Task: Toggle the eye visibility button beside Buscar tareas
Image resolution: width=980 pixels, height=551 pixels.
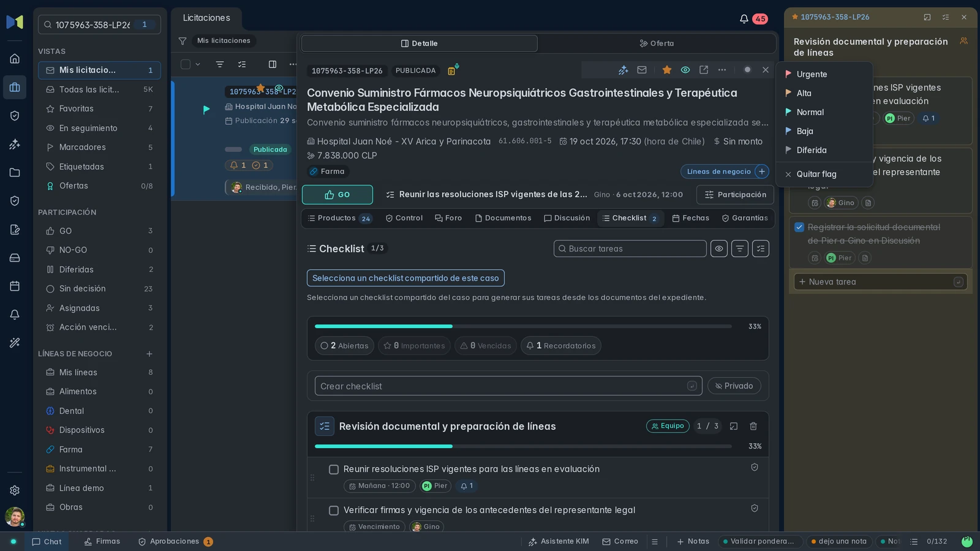Action: click(719, 249)
